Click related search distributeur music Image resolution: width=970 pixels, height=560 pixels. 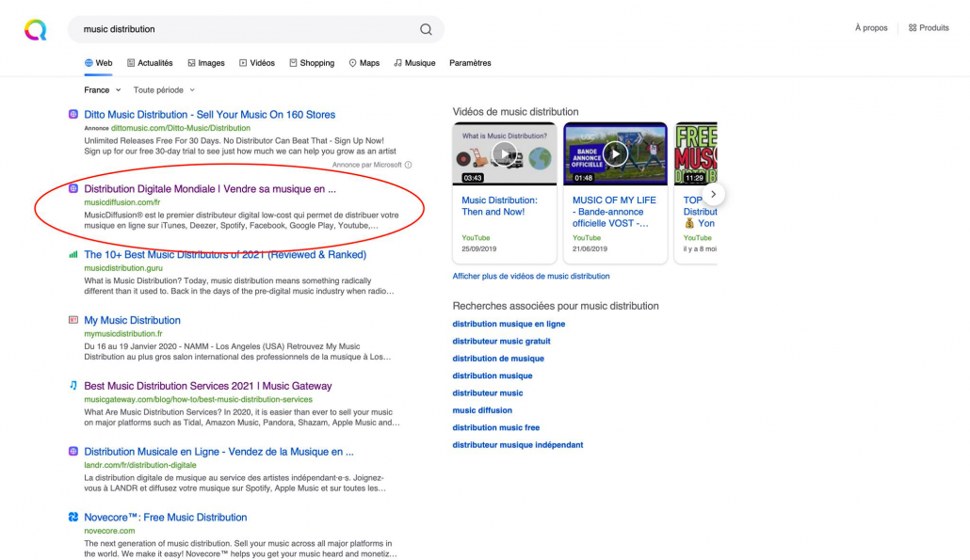[488, 393]
